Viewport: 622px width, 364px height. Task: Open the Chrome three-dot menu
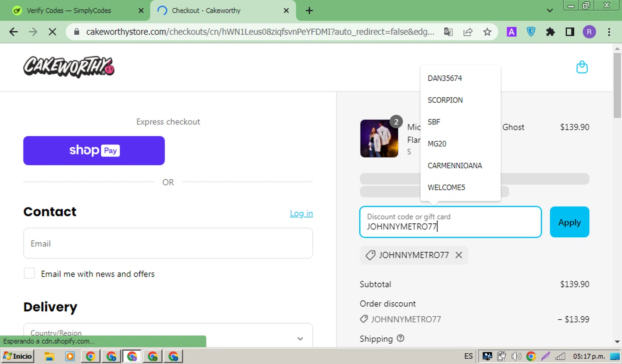click(x=609, y=32)
